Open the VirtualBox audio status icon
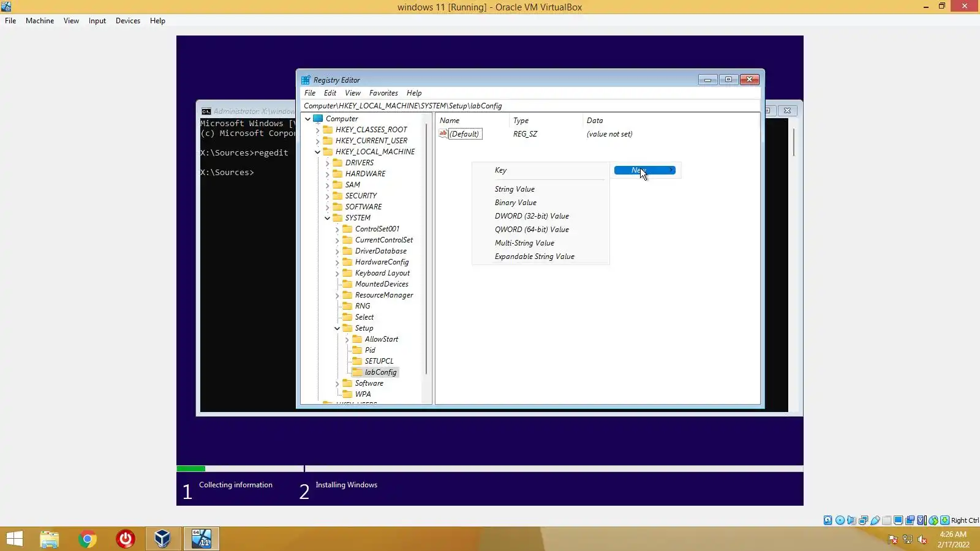Viewport: 980px width, 551px height. [851, 520]
